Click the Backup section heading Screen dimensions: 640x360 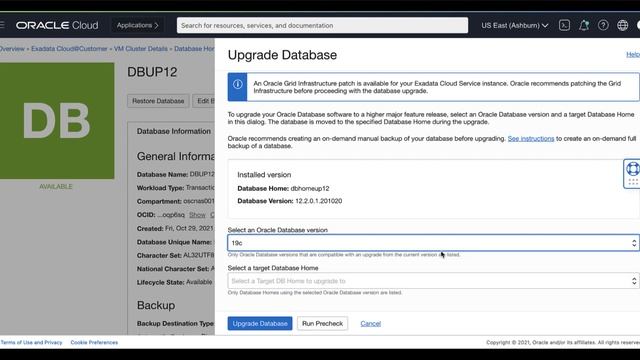[x=156, y=305]
